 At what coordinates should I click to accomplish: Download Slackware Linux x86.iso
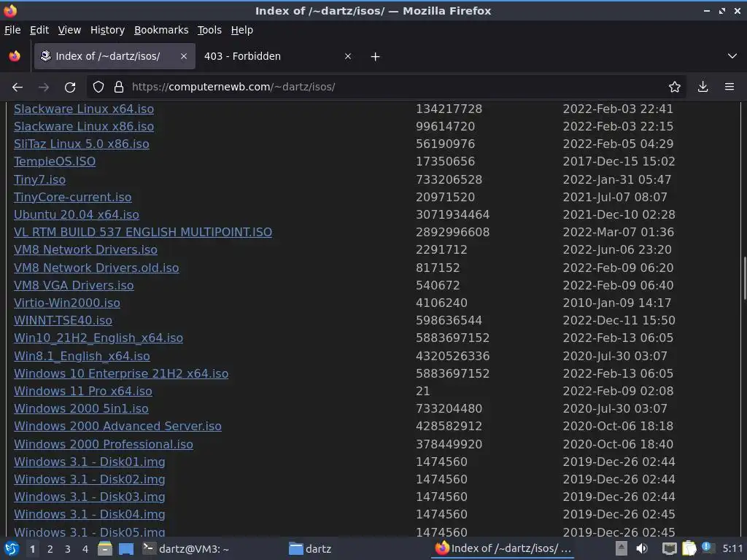[84, 127]
